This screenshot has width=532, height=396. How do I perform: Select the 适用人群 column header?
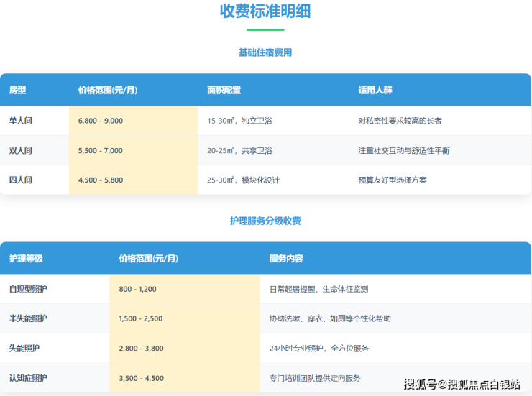[x=375, y=91]
